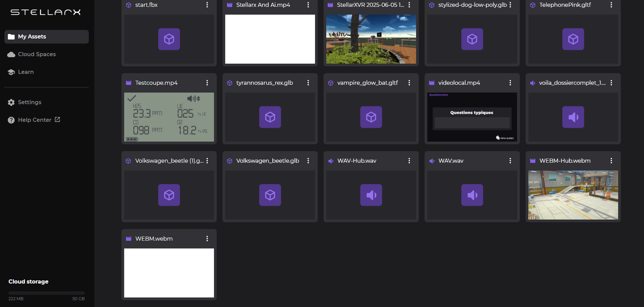
Task: Open the Learn section
Action: tap(26, 72)
